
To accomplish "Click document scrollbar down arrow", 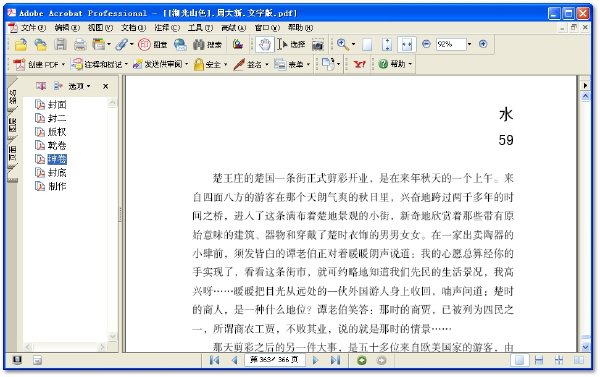I will tap(585, 347).
